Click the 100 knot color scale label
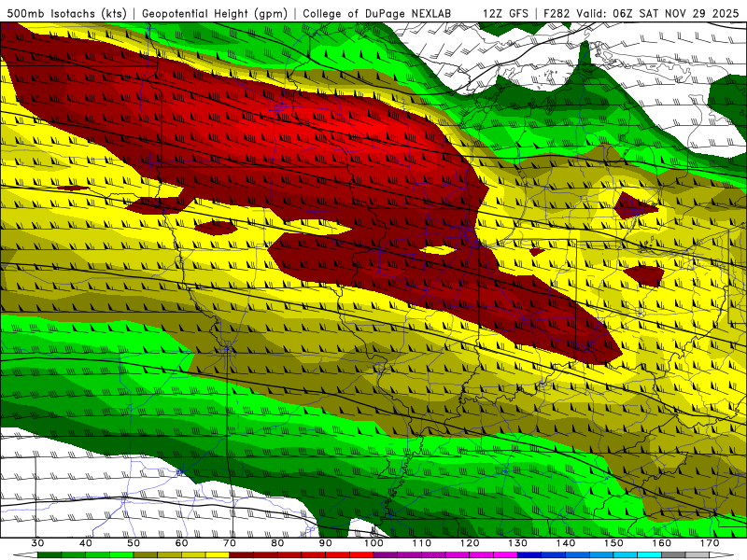The image size is (747, 560). [x=373, y=543]
